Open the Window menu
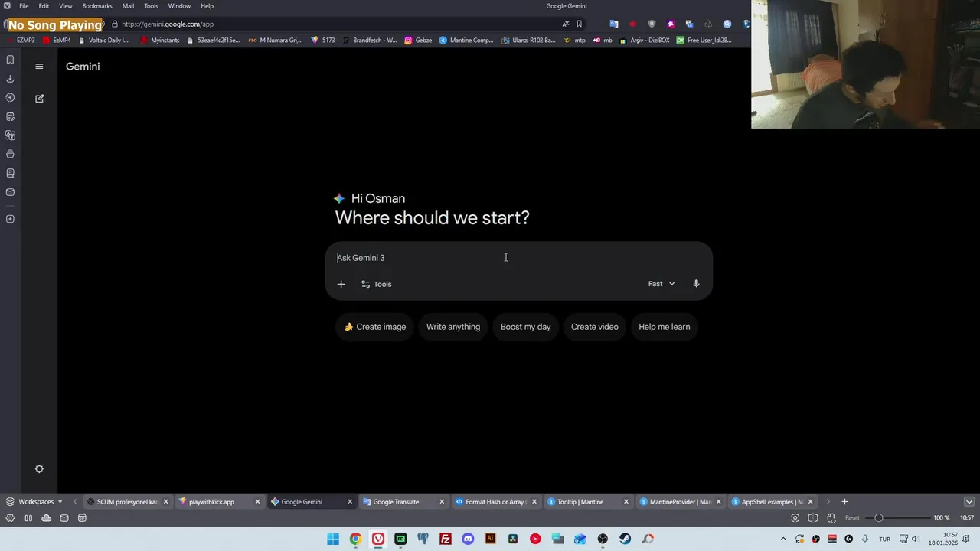This screenshot has height=551, width=980. tap(179, 6)
